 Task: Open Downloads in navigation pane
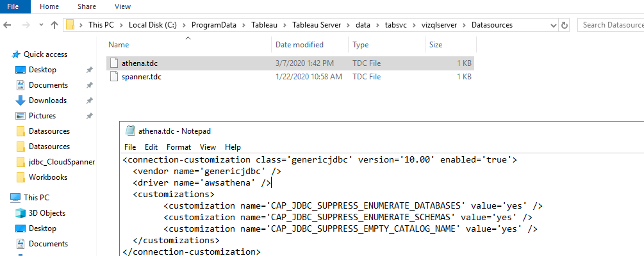pyautogui.click(x=47, y=100)
